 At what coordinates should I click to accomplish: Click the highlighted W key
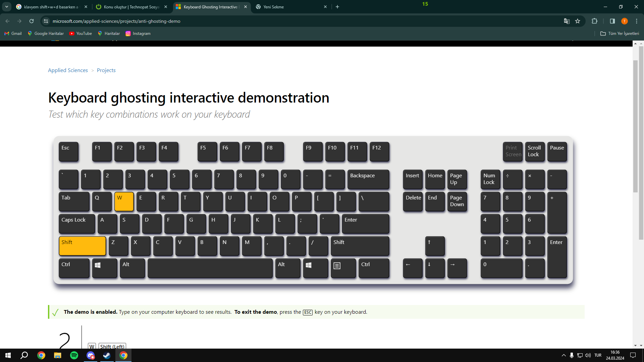pyautogui.click(x=124, y=201)
